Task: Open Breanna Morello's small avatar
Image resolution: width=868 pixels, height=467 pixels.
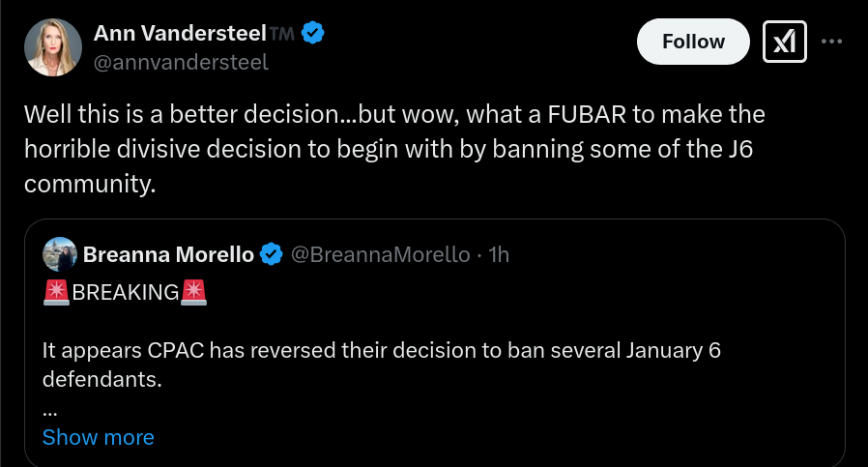Action: point(60,254)
